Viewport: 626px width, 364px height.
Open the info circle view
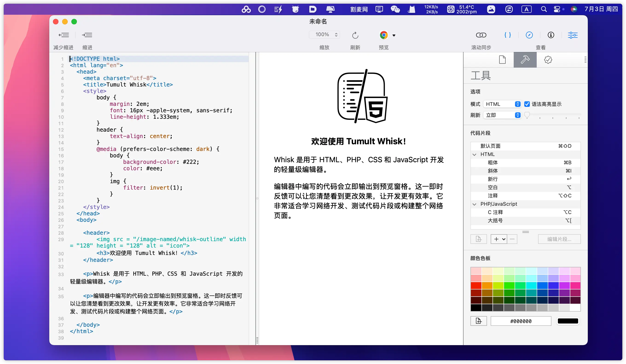(x=551, y=35)
